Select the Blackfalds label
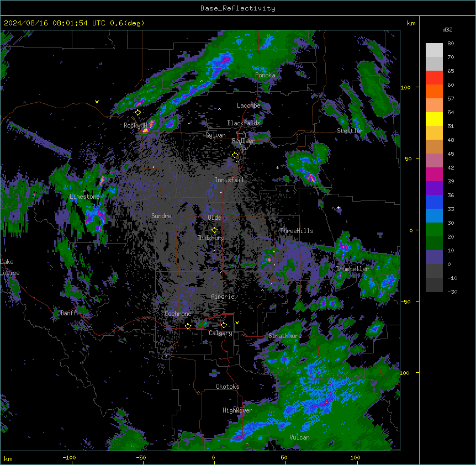This screenshot has height=465, width=476. [x=244, y=123]
